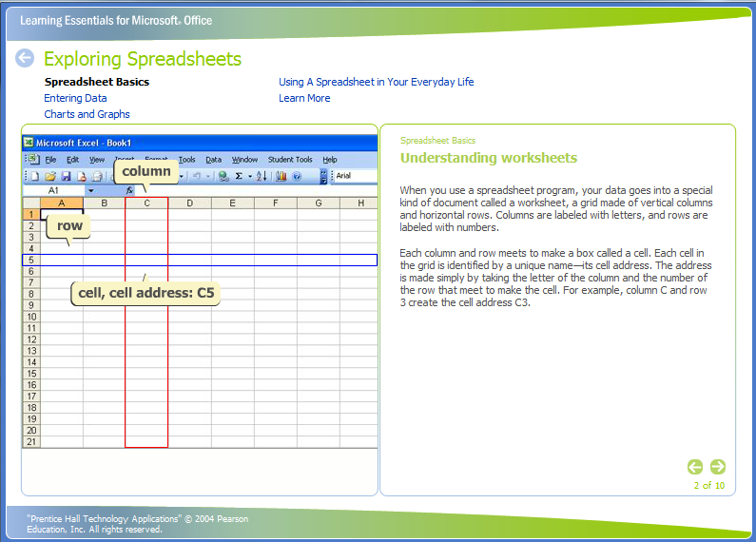Expand the Name Box dropdown arrow

click(91, 191)
